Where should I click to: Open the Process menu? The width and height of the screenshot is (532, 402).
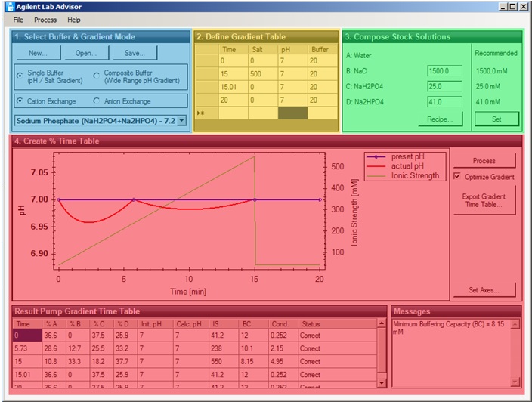point(45,20)
